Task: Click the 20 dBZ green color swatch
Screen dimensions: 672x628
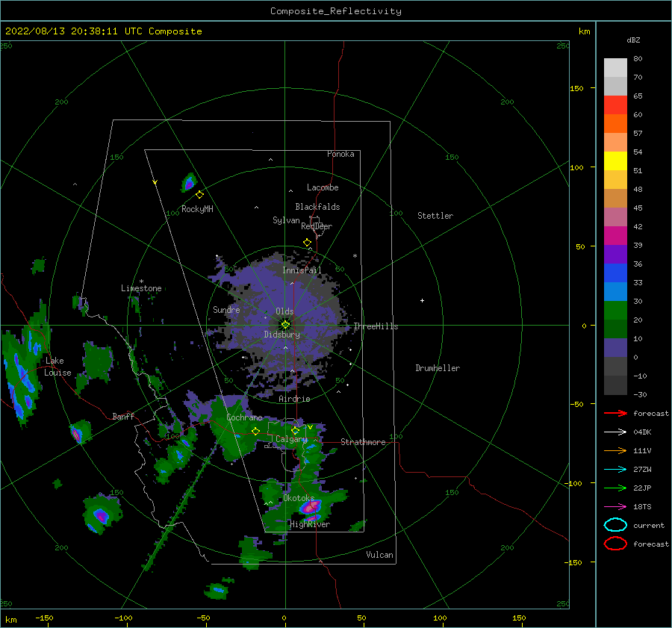Action: pos(615,310)
